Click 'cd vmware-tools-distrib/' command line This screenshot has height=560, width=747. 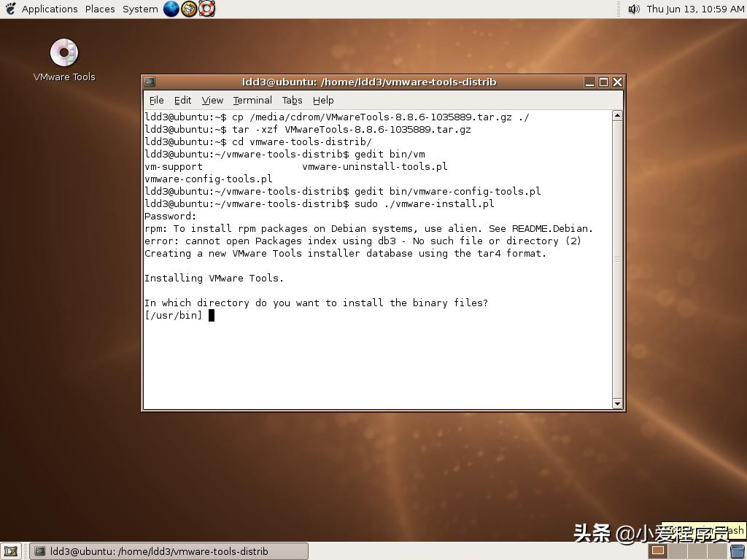(x=258, y=142)
